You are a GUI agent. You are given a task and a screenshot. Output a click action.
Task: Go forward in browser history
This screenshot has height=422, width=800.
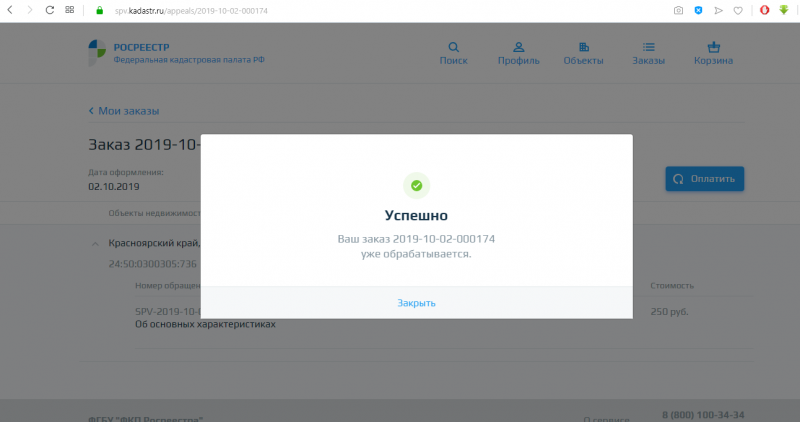coord(29,10)
